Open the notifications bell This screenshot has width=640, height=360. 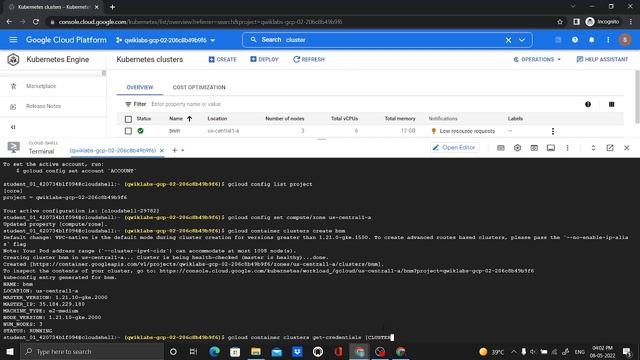click(591, 40)
